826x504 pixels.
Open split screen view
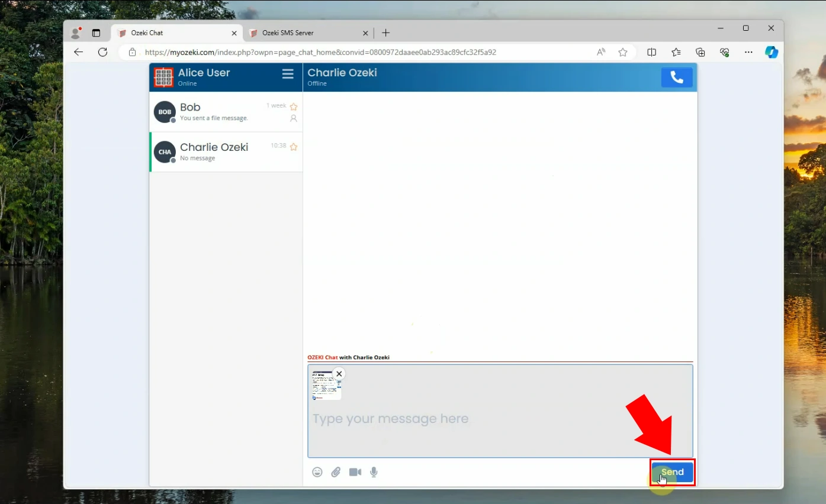tap(652, 52)
